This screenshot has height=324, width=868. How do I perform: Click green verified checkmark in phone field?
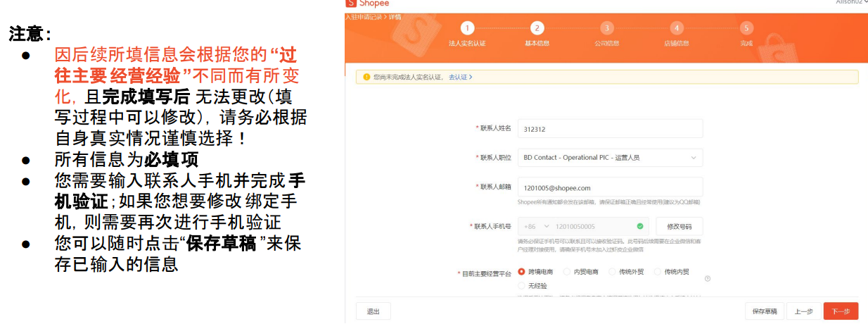coord(640,226)
